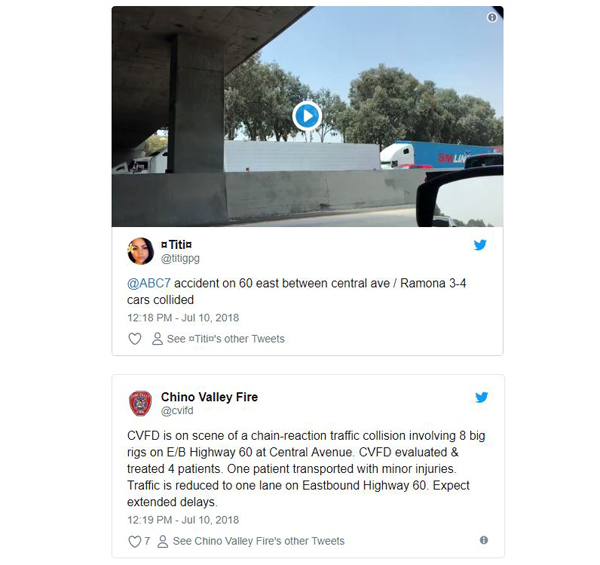Viewport: 600px width, 565px height.
Task: Open the @ABC7 mention link
Action: coord(149,283)
